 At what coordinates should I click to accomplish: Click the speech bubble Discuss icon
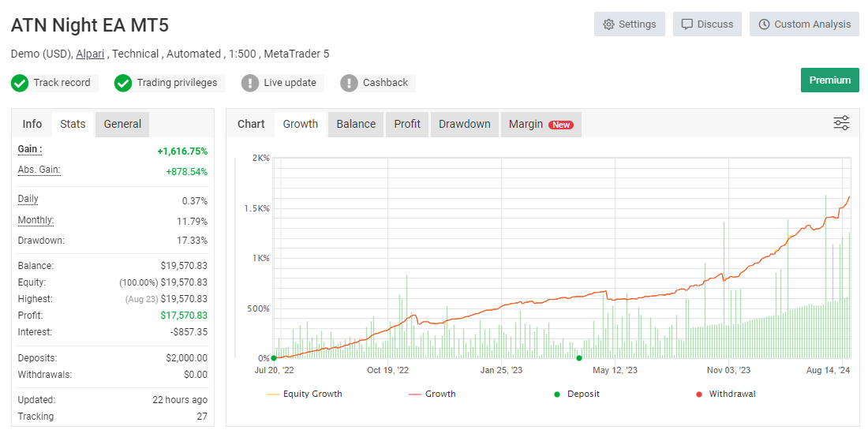(x=687, y=24)
